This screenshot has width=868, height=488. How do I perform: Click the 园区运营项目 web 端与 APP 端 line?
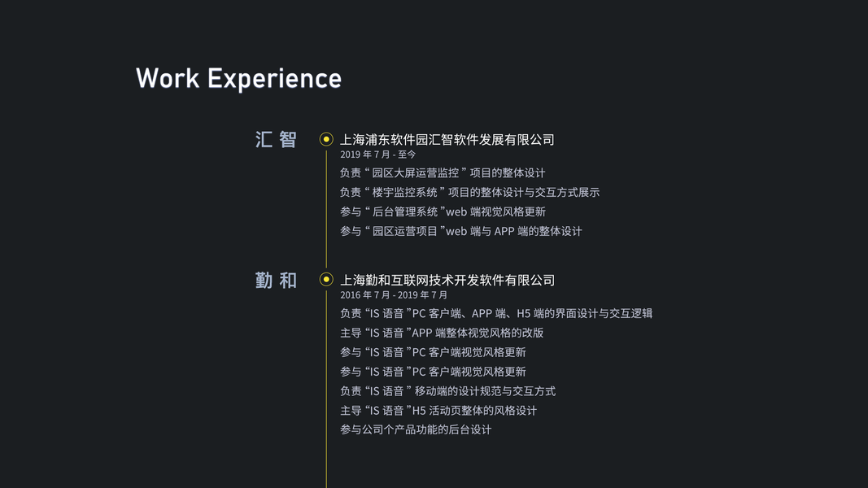pyautogui.click(x=460, y=231)
